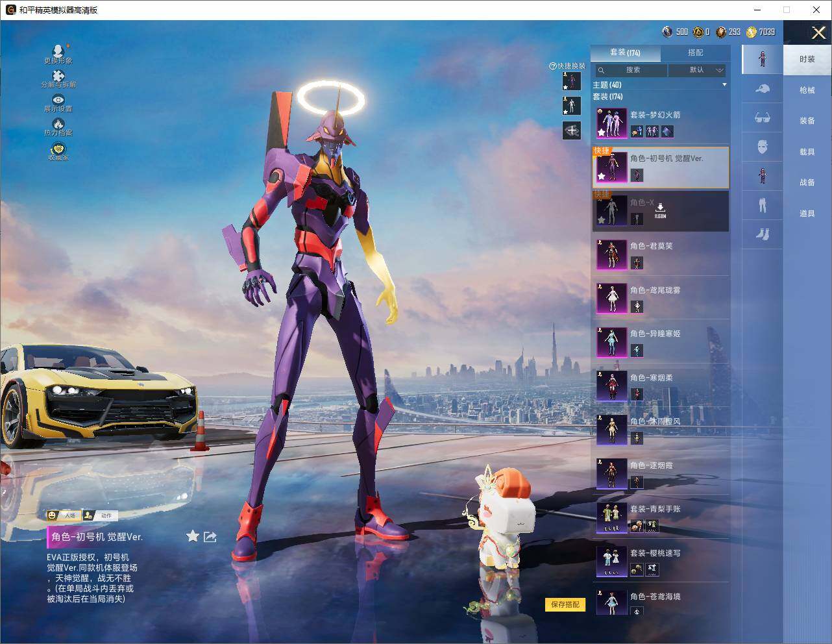Screen dimensions: 832x644
Task: Click the 搜索 search field
Action: coord(631,70)
